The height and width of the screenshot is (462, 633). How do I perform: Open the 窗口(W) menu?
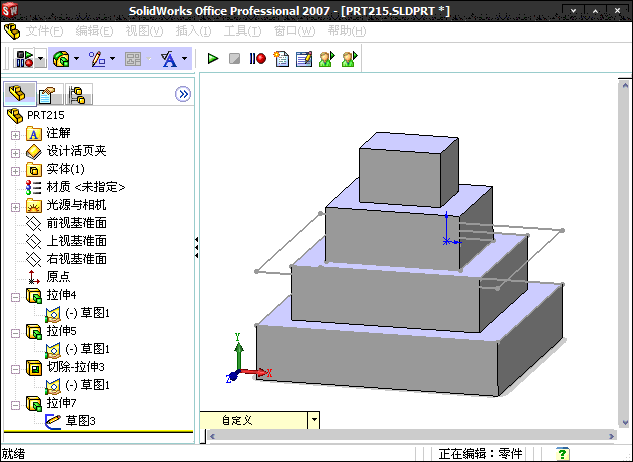[294, 31]
